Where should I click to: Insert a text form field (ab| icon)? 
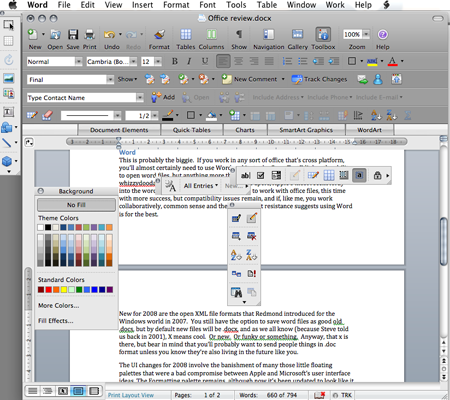(246, 175)
